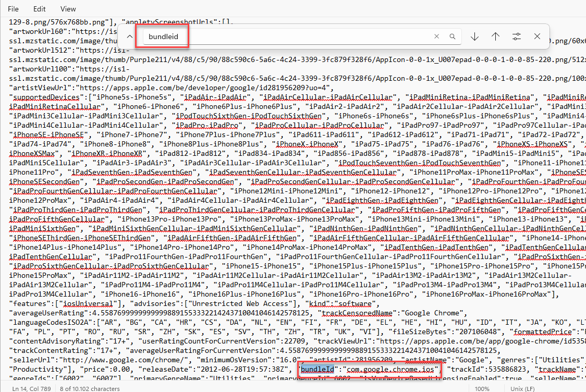
Task: Open the View menu
Action: coord(68,9)
